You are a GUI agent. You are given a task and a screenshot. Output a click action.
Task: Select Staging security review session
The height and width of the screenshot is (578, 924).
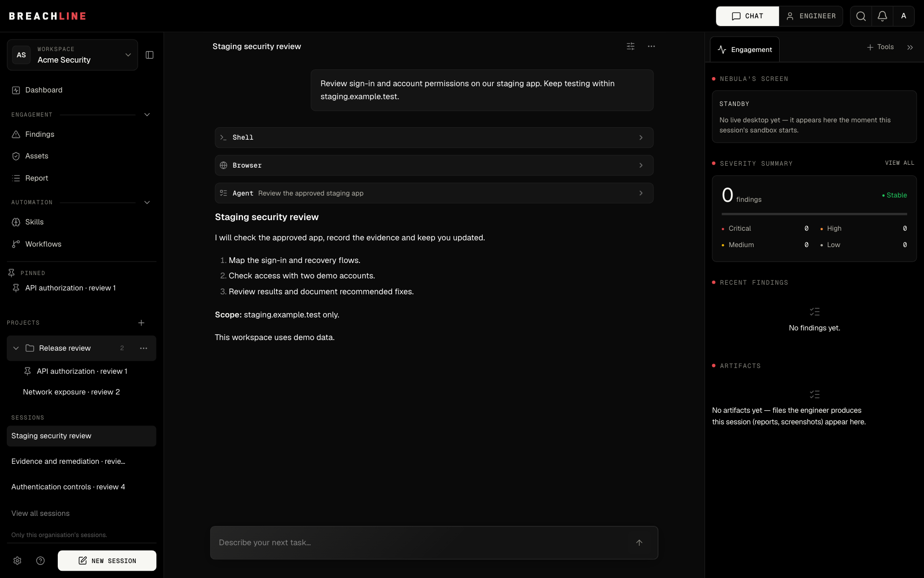81,436
